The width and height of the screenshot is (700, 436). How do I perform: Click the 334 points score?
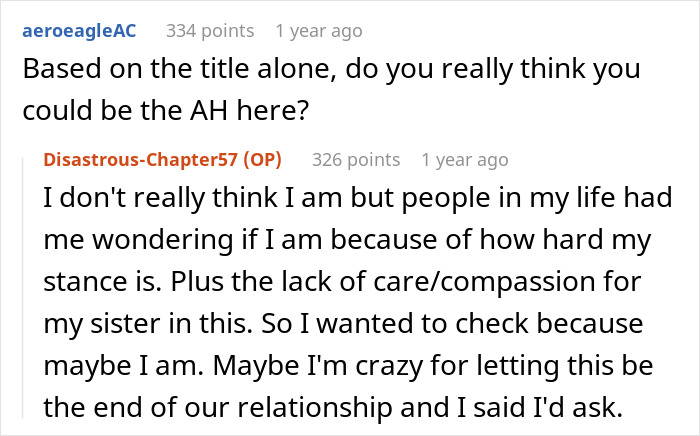209,32
